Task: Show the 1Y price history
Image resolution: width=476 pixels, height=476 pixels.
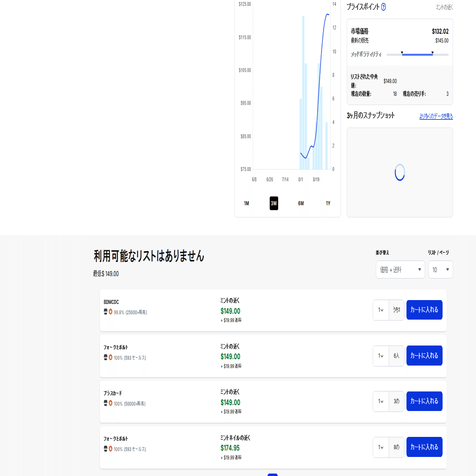Action: point(327,203)
